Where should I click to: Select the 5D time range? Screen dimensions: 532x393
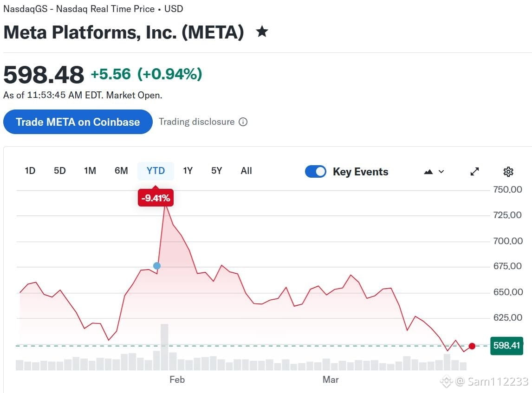click(x=60, y=171)
